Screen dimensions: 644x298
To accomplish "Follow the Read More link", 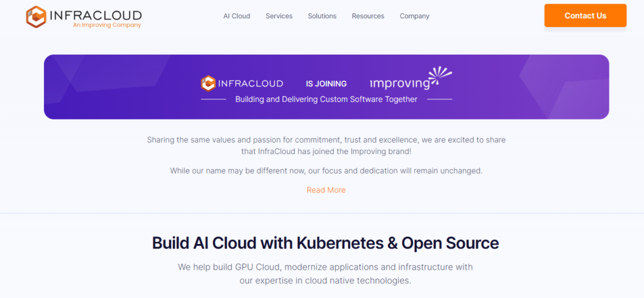I will pos(326,190).
